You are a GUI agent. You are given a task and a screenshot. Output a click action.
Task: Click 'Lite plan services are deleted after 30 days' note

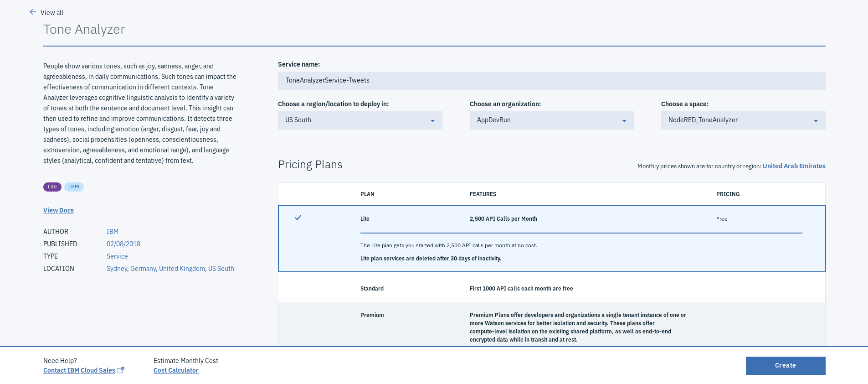431,259
